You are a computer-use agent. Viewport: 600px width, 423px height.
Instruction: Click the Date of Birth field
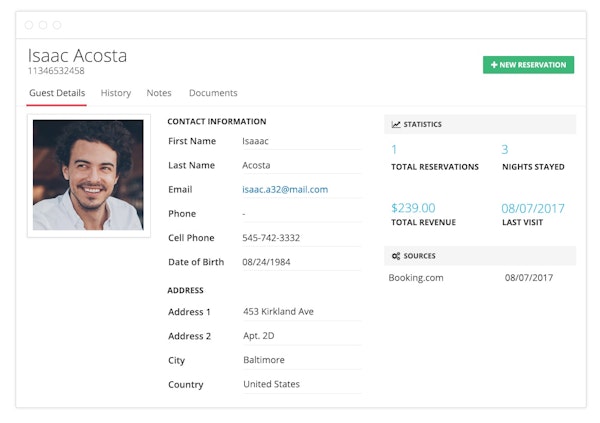[300, 262]
